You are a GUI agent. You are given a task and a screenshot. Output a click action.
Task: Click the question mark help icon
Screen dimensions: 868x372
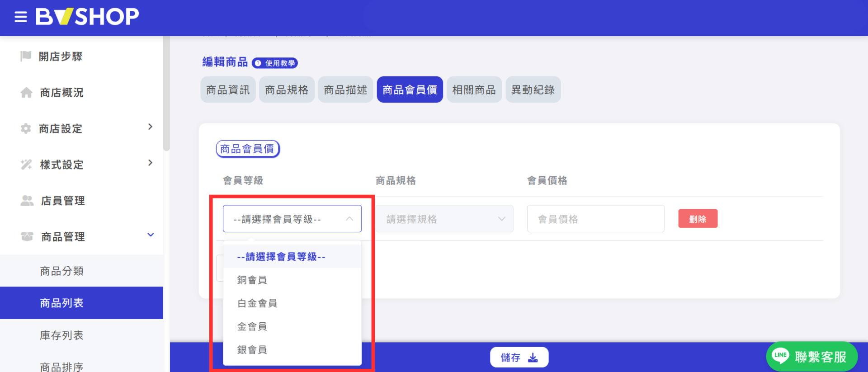tap(258, 63)
